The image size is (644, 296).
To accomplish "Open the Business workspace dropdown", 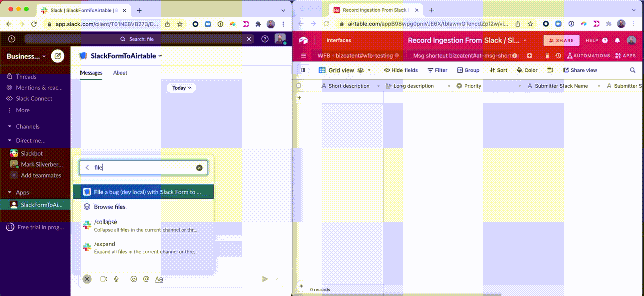I will 26,56.
